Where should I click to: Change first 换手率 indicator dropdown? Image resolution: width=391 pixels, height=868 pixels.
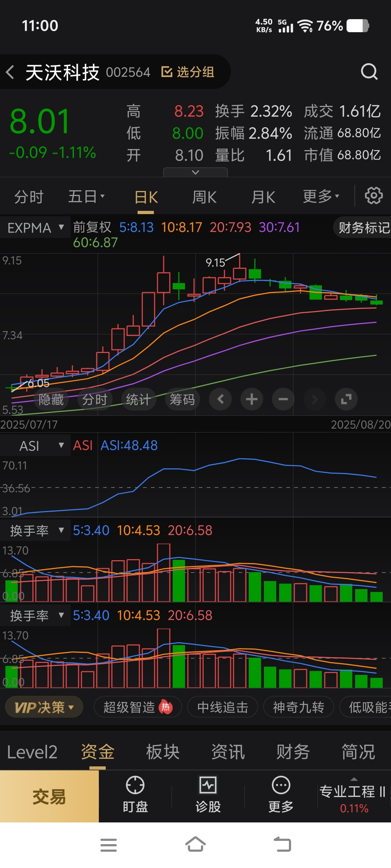point(35,531)
